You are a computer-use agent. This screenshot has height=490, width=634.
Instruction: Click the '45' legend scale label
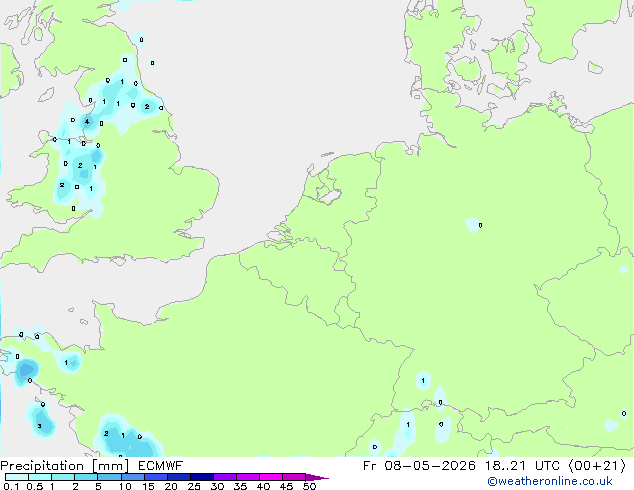point(287,486)
